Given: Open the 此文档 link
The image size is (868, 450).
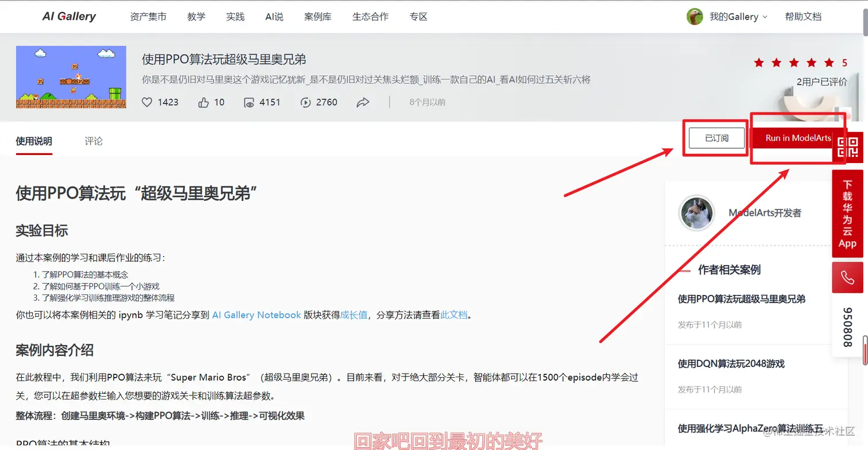Looking at the screenshot, I should [x=454, y=315].
